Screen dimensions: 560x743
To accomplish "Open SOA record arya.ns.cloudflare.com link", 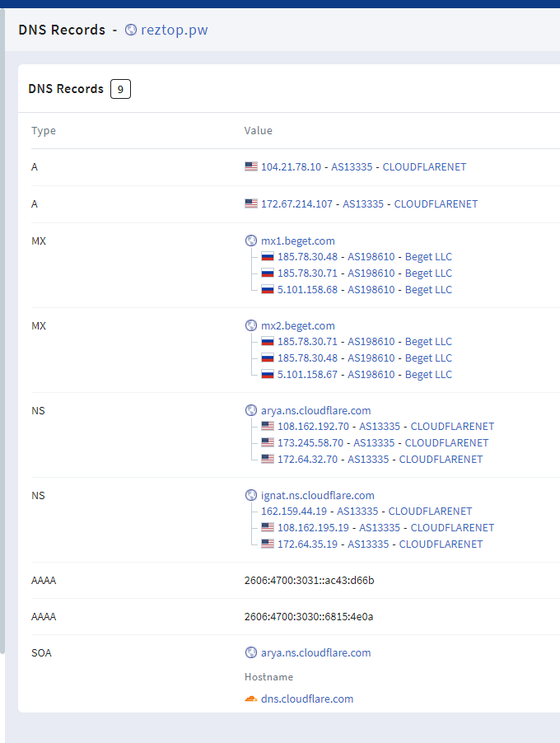I will point(315,652).
